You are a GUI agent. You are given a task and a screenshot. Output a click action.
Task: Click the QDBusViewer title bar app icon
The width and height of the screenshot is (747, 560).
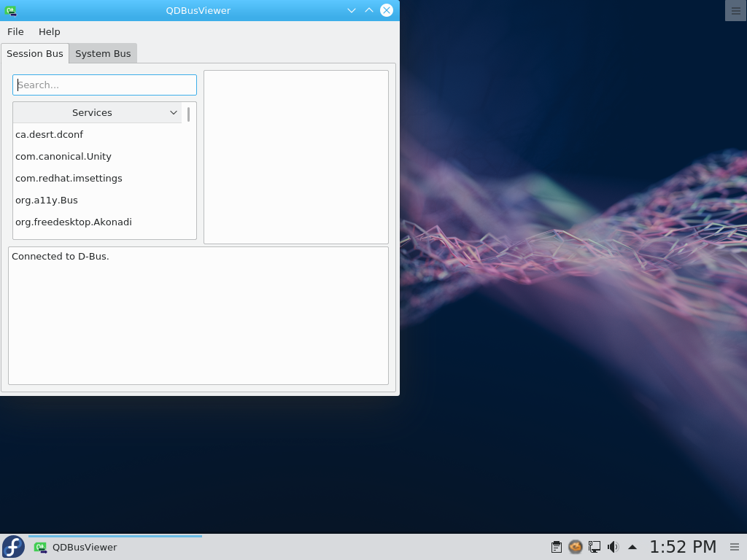click(x=10, y=10)
